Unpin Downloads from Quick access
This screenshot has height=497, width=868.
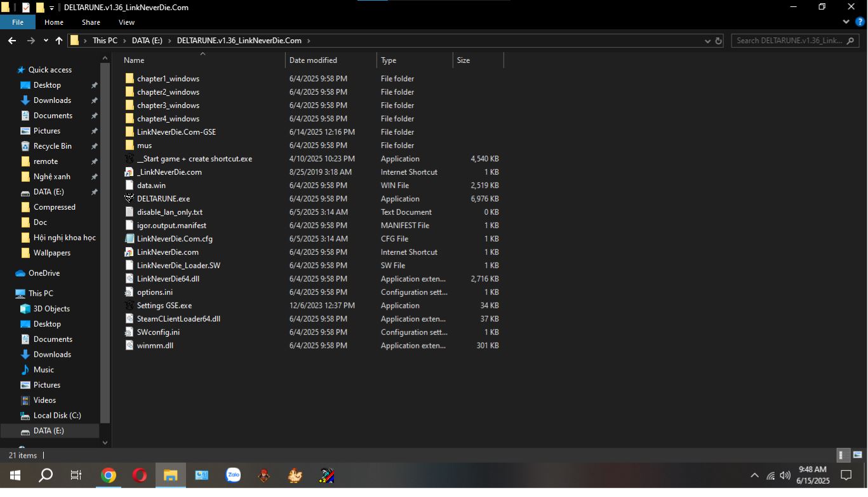(94, 100)
